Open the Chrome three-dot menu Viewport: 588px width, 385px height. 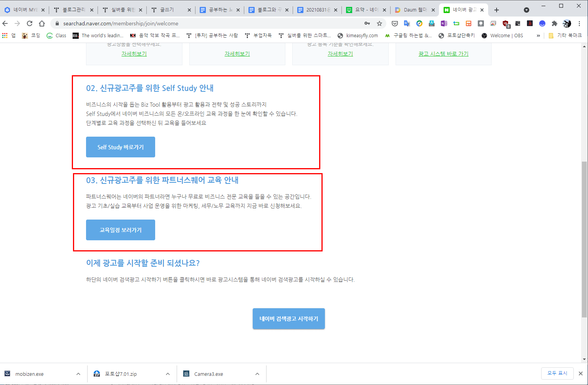pyautogui.click(x=579, y=23)
